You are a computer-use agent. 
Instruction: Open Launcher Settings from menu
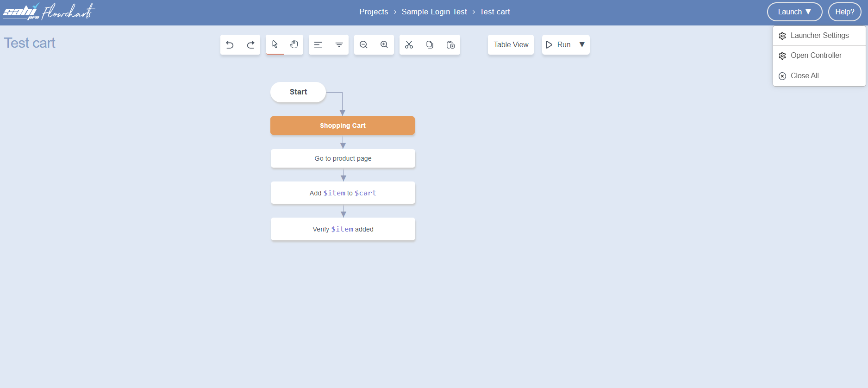pyautogui.click(x=819, y=36)
